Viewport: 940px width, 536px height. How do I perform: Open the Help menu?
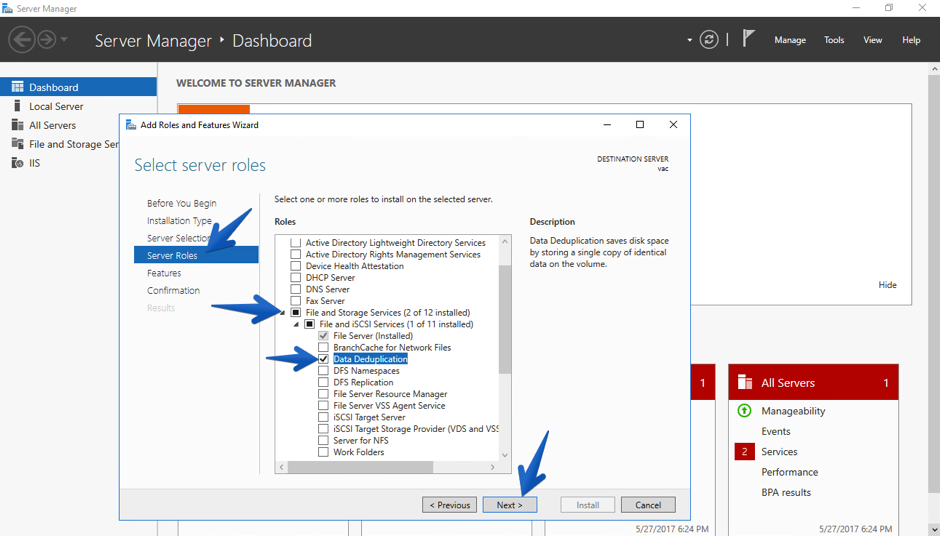tap(911, 40)
